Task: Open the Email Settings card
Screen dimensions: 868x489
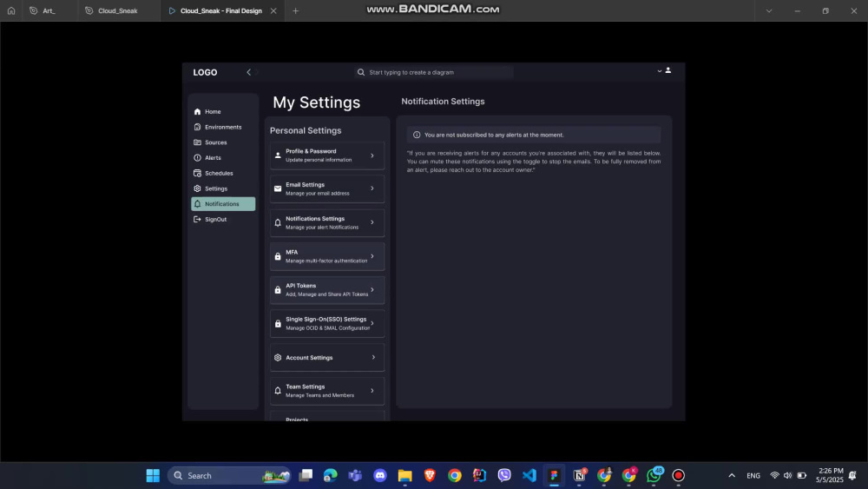Action: pyautogui.click(x=327, y=188)
